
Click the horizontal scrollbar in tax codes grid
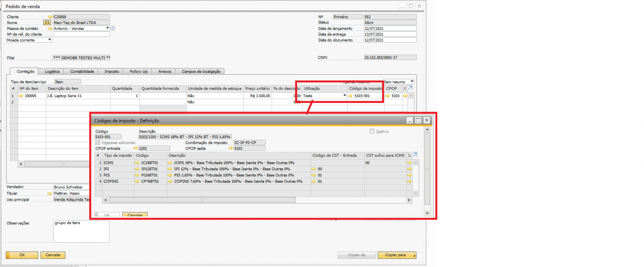(201, 200)
